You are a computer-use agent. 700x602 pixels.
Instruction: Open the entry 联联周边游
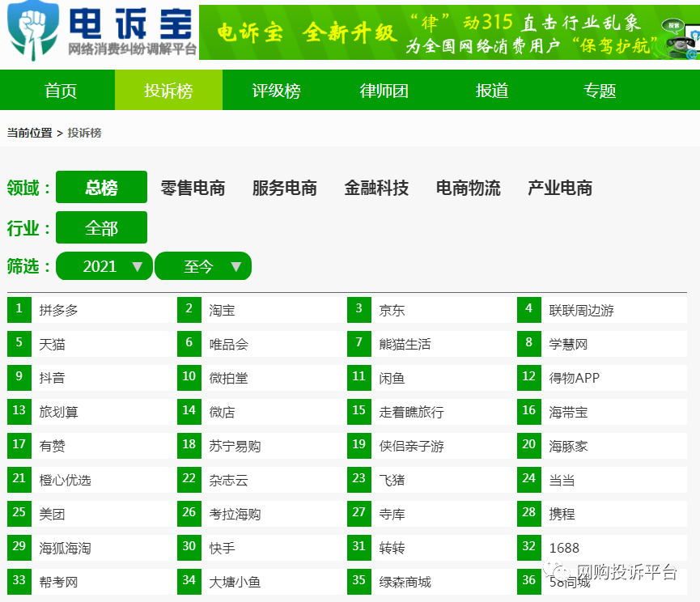[581, 310]
